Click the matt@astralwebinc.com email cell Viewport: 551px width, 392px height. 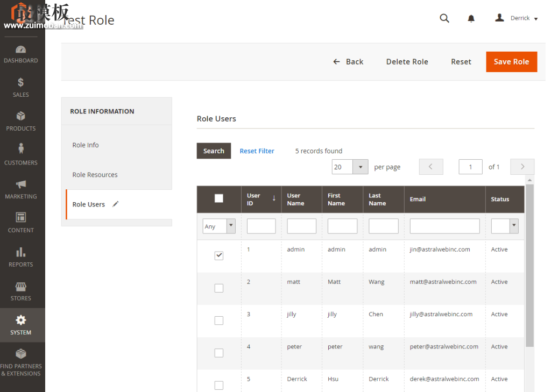coord(443,282)
